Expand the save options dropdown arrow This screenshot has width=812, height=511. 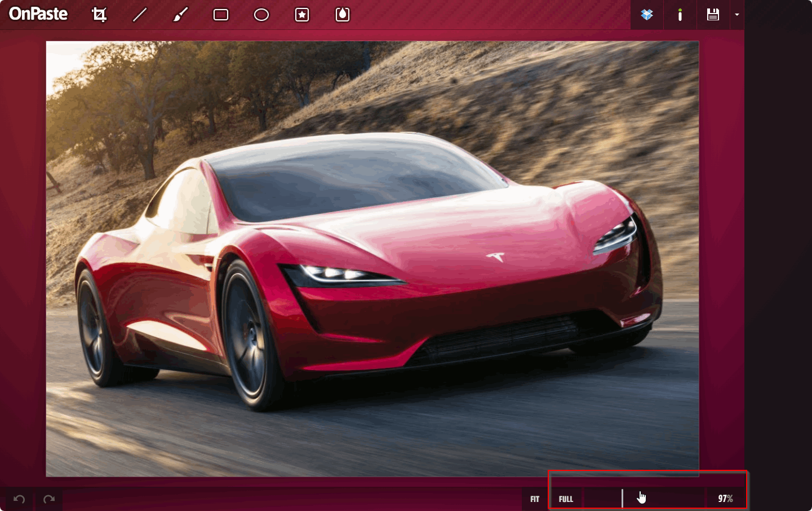736,15
